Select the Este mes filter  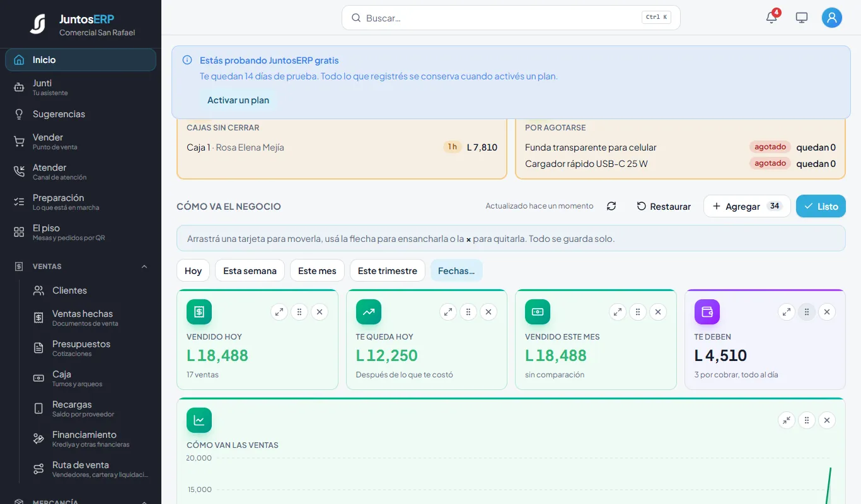pos(317,270)
